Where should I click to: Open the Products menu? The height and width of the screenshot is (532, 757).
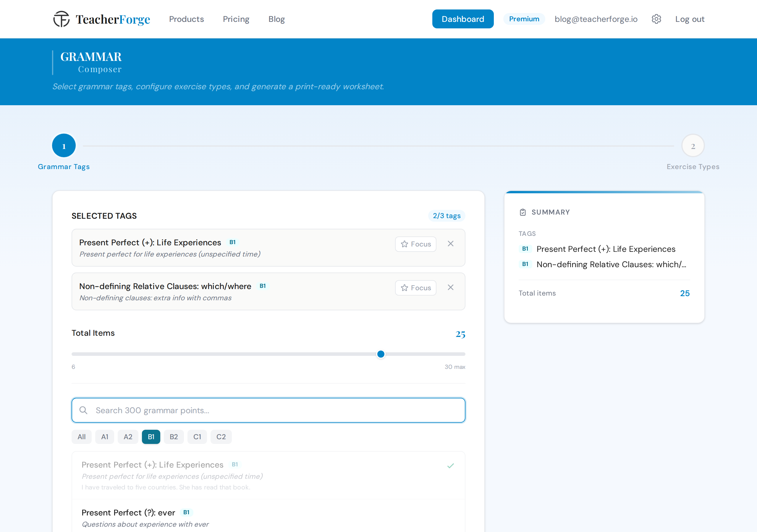(x=186, y=19)
